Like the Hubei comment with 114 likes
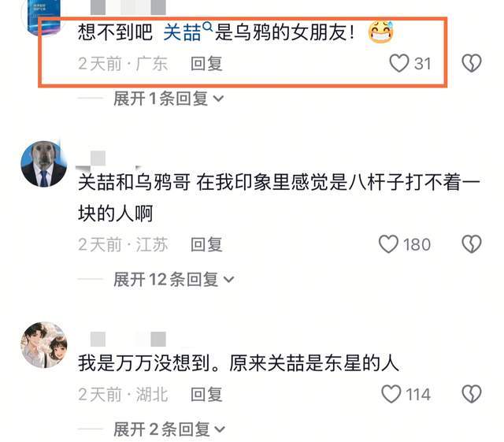Screen dimensions: 504x442 [391, 394]
